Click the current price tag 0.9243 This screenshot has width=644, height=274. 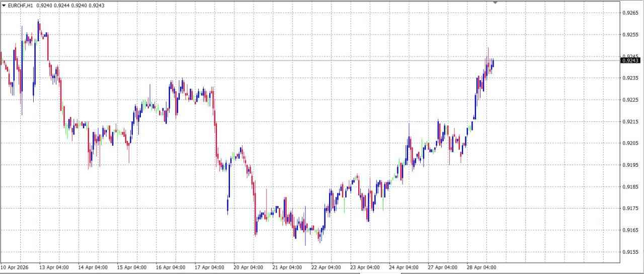coord(630,60)
